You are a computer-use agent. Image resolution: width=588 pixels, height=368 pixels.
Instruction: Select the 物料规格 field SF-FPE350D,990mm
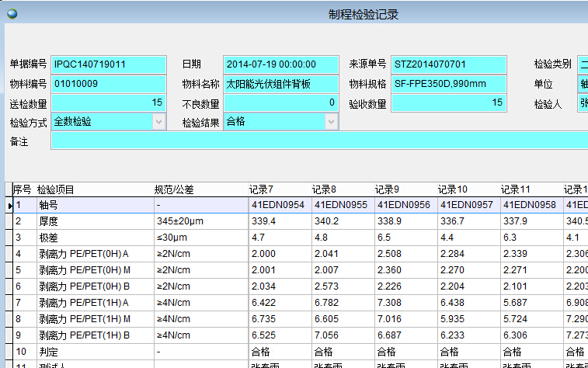tap(448, 84)
